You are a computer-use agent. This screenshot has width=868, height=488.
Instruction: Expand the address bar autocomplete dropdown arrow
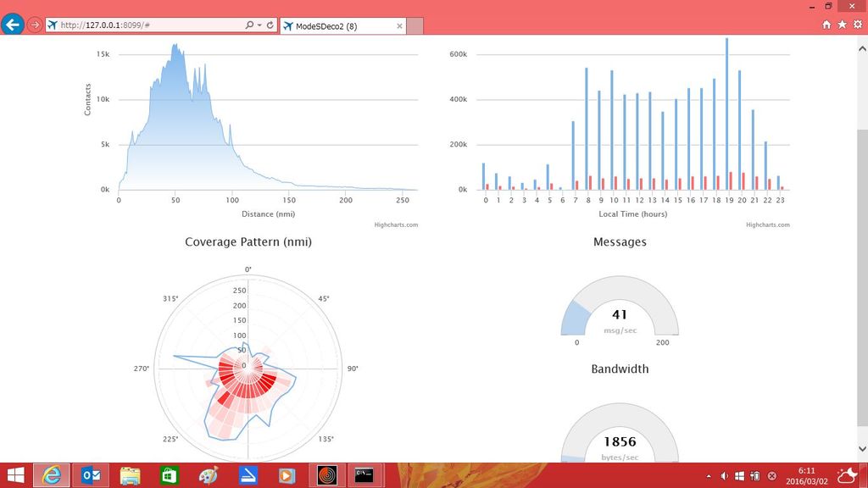click(259, 25)
